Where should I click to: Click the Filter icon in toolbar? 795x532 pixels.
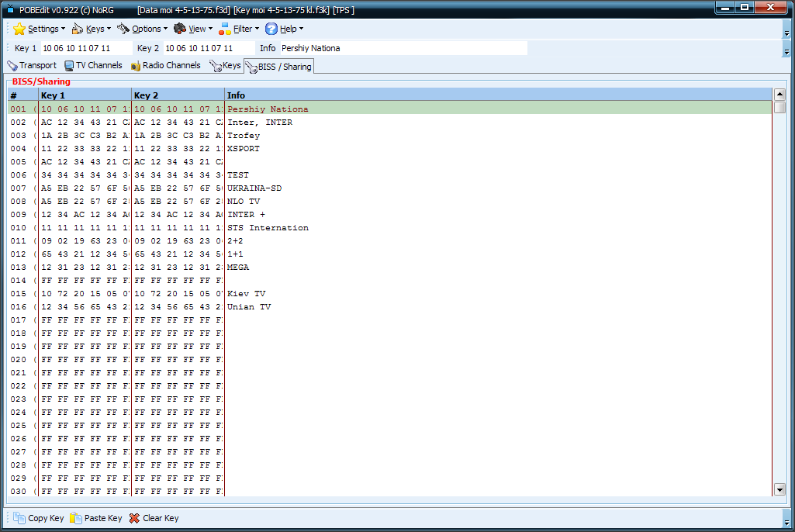pos(225,29)
